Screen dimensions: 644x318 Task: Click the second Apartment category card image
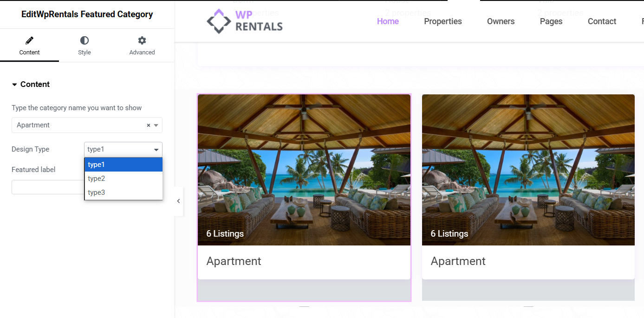pyautogui.click(x=528, y=170)
